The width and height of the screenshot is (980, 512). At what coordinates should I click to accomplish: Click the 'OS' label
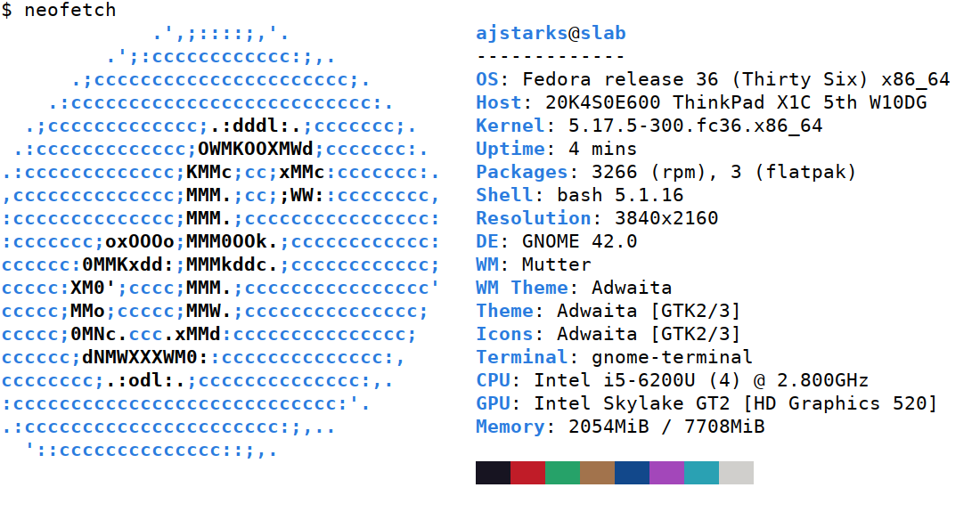(486, 79)
